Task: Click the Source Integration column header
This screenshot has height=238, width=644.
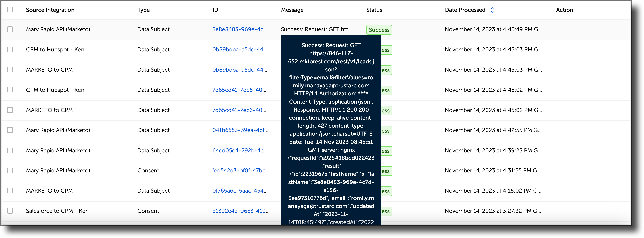Action: pos(50,10)
